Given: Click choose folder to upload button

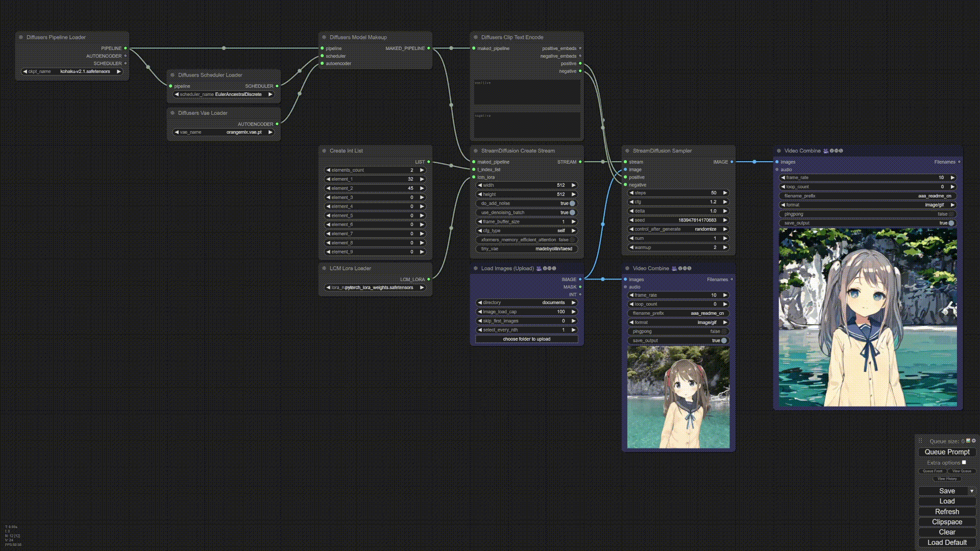Looking at the screenshot, I should tap(526, 339).
